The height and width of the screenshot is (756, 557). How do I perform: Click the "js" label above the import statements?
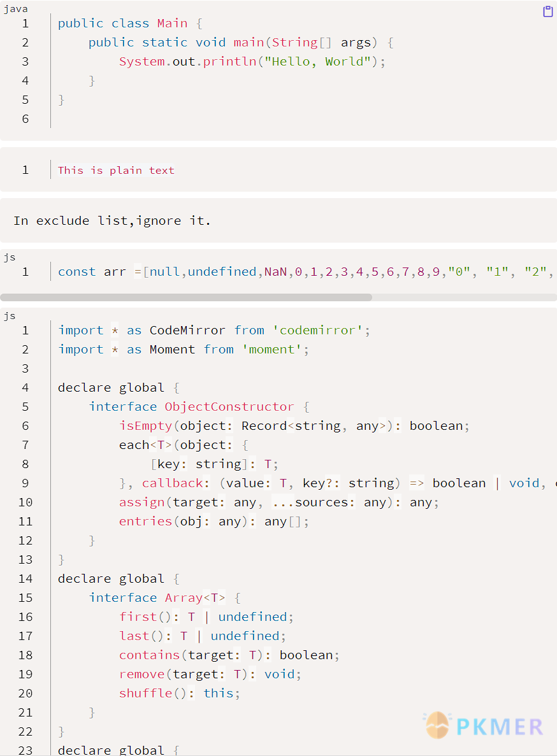tap(9, 316)
